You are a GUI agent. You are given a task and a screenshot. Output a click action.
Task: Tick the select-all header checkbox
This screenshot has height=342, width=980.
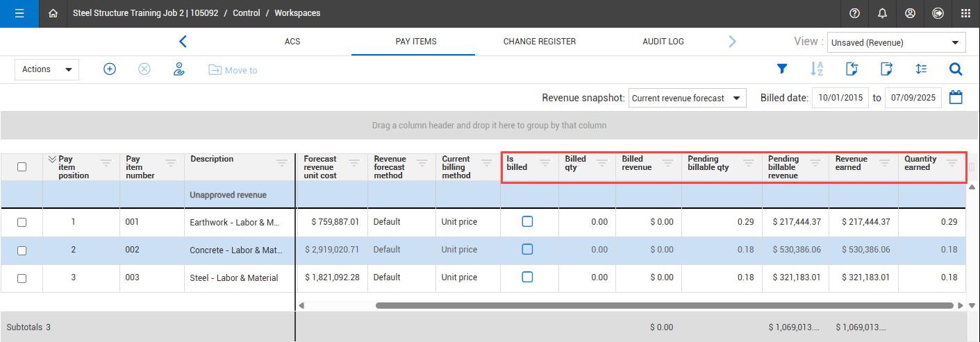pos(22,167)
